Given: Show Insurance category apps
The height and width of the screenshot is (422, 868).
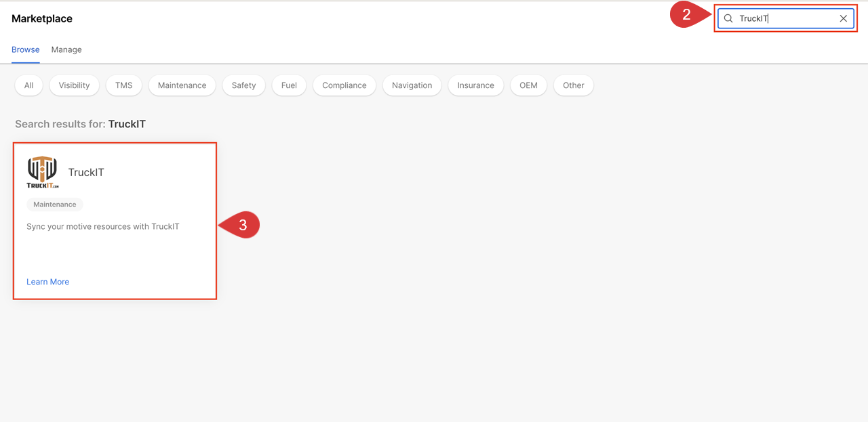Looking at the screenshot, I should click(475, 85).
